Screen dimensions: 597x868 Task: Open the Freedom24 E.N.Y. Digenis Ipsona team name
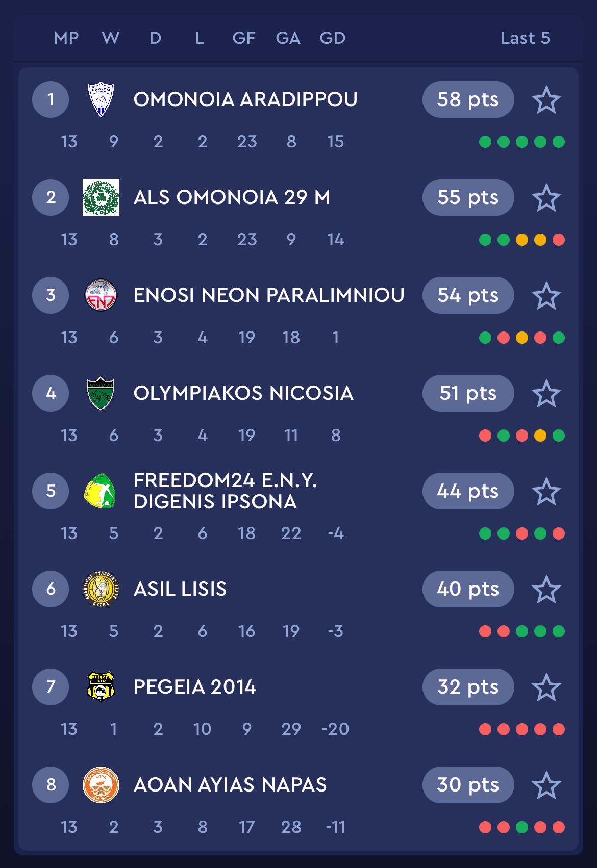[225, 491]
